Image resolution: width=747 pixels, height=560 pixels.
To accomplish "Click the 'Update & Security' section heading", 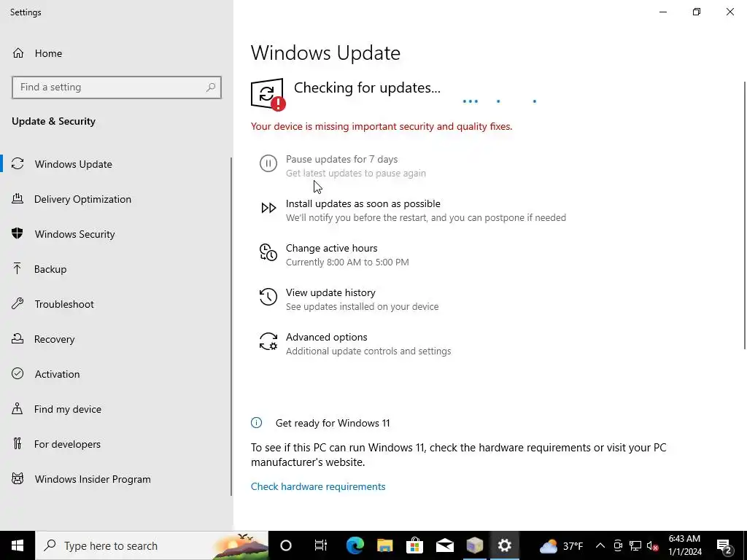I will (53, 122).
